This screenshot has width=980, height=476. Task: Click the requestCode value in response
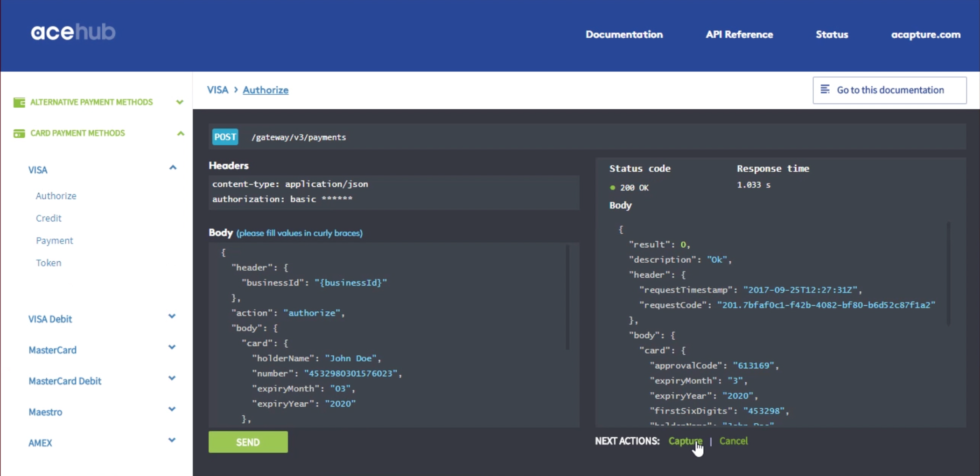pos(826,305)
